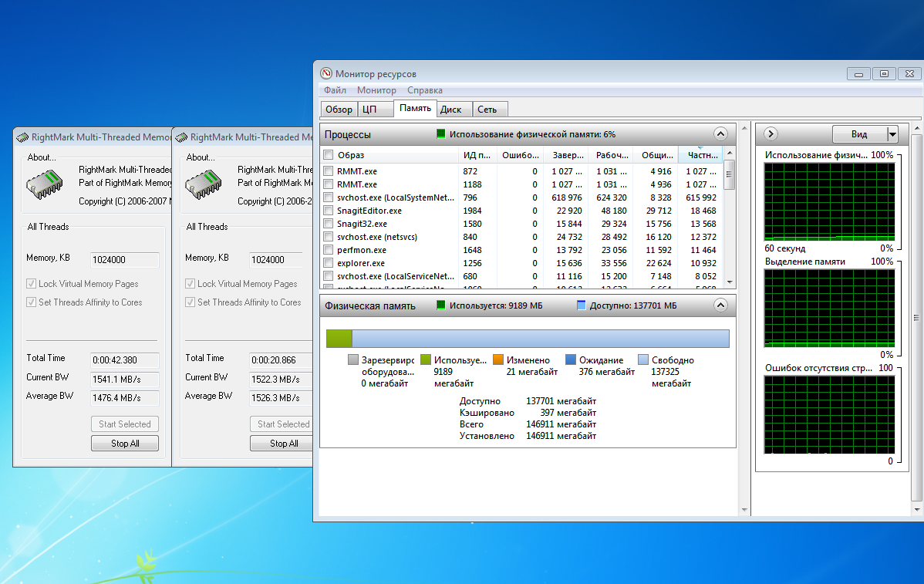
Task: Collapse the Физическая память section
Action: pos(720,306)
